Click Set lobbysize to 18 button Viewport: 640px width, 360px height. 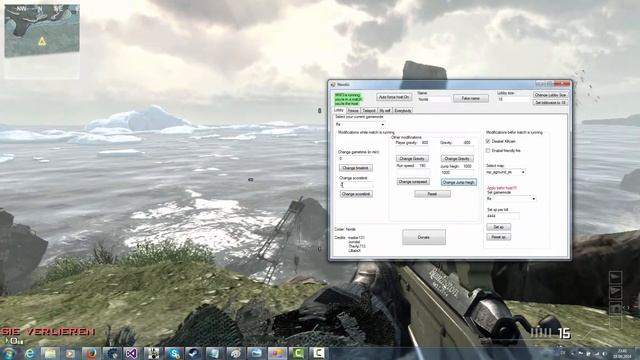550,102
